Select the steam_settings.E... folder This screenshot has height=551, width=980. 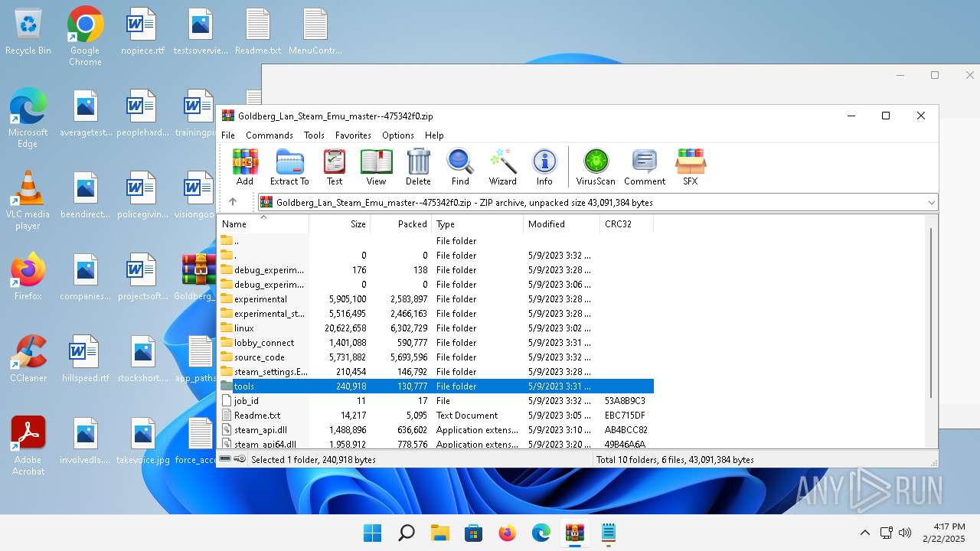[x=436, y=371]
